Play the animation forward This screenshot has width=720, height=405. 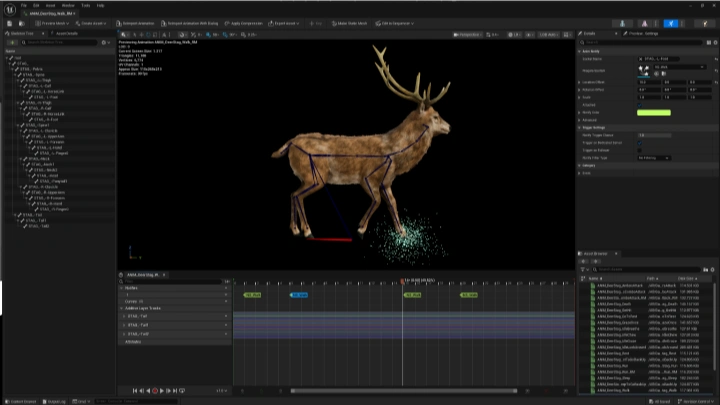pyautogui.click(x=162, y=391)
